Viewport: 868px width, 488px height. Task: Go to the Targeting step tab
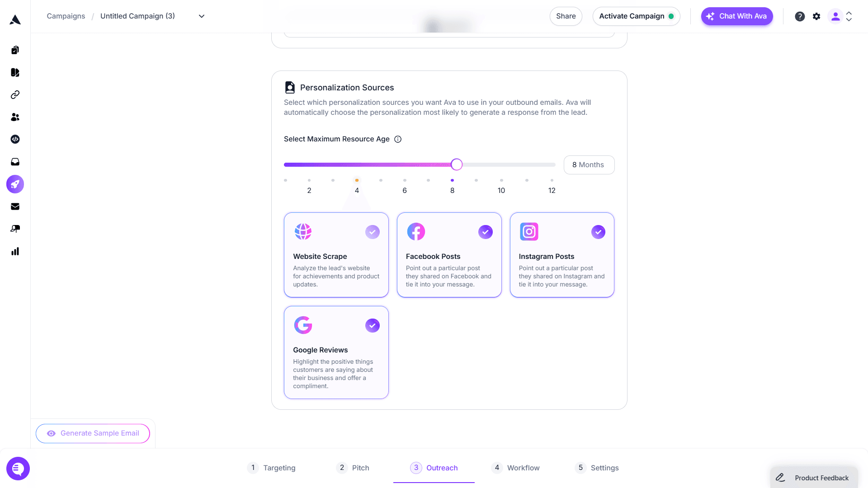[271, 468]
